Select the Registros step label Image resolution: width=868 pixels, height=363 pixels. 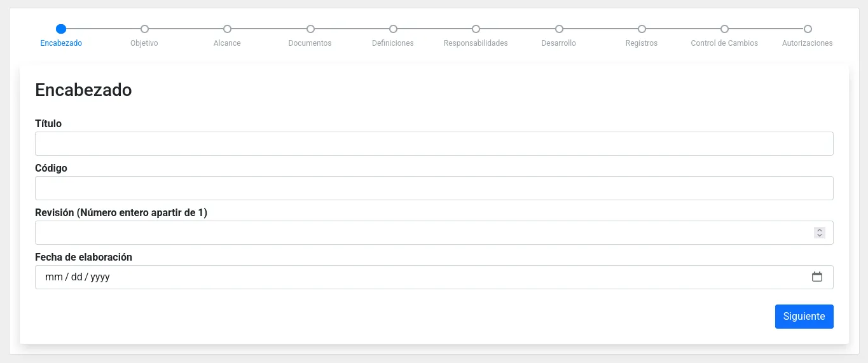pyautogui.click(x=642, y=43)
